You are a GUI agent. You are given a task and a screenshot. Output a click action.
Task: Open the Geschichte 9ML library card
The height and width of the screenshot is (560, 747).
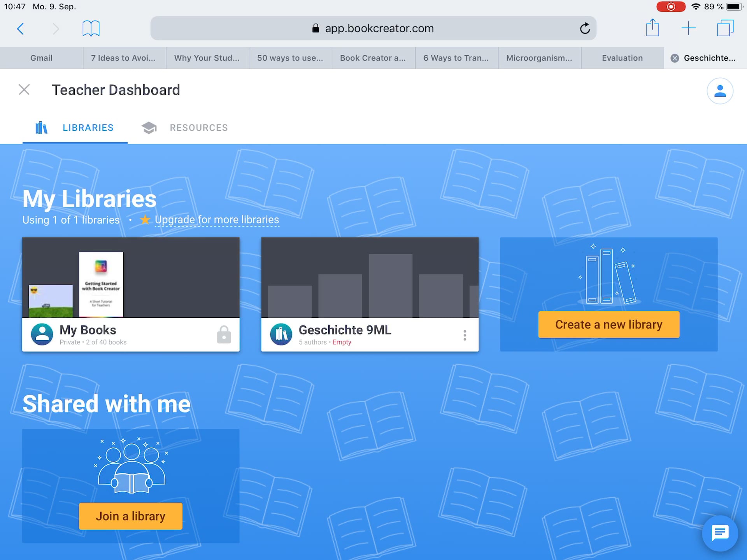click(x=370, y=294)
